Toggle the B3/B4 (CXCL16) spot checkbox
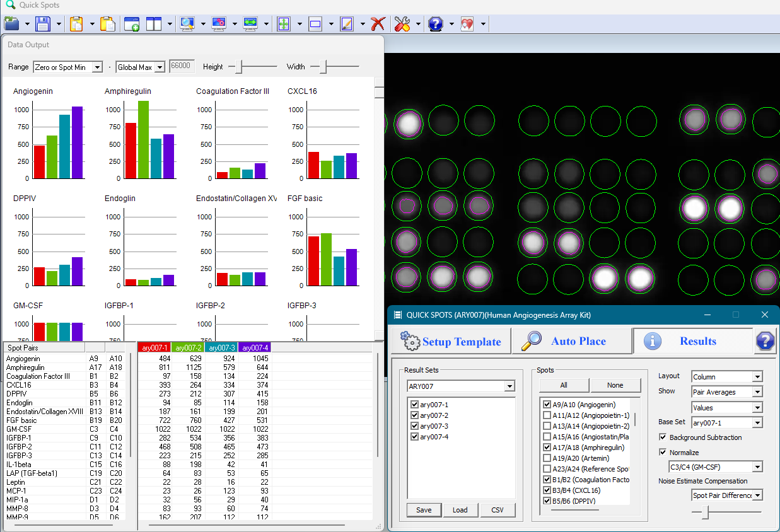The width and height of the screenshot is (780, 532). point(547,490)
